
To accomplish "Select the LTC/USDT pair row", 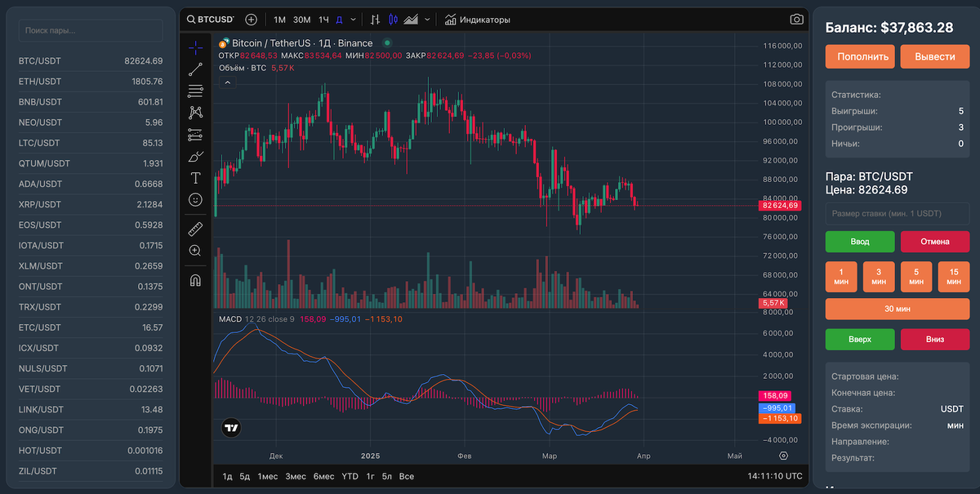I will pyautogui.click(x=91, y=143).
